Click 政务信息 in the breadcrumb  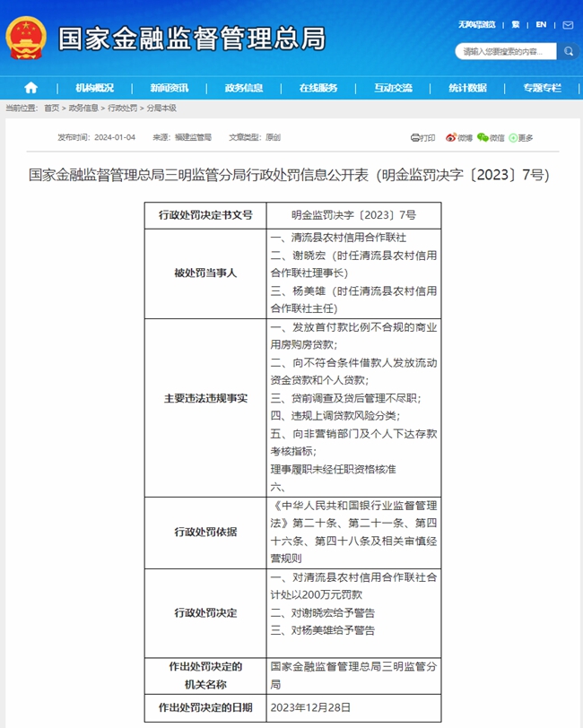83,108
